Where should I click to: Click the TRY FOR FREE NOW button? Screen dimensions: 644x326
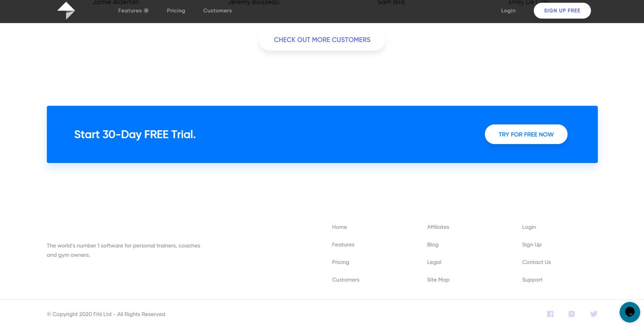[x=526, y=134]
